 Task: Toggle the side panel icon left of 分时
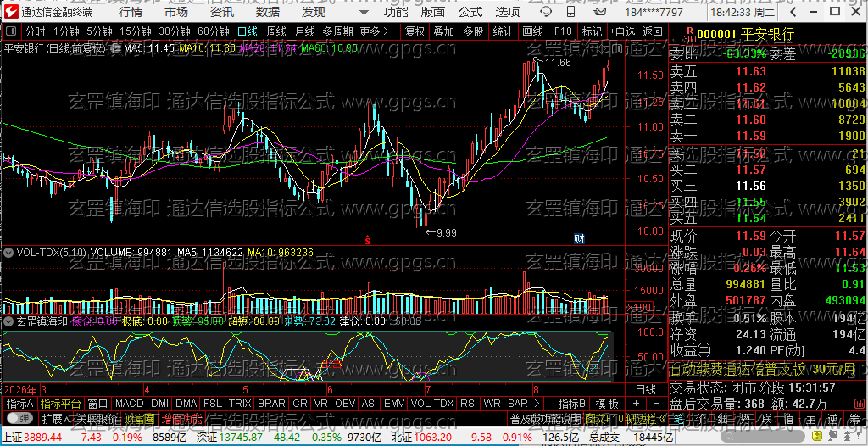coord(10,32)
